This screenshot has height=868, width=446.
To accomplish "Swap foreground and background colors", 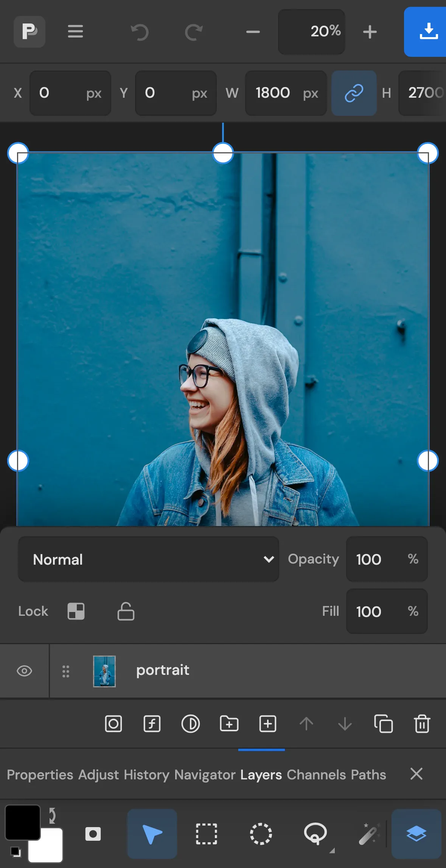I will pyautogui.click(x=53, y=815).
